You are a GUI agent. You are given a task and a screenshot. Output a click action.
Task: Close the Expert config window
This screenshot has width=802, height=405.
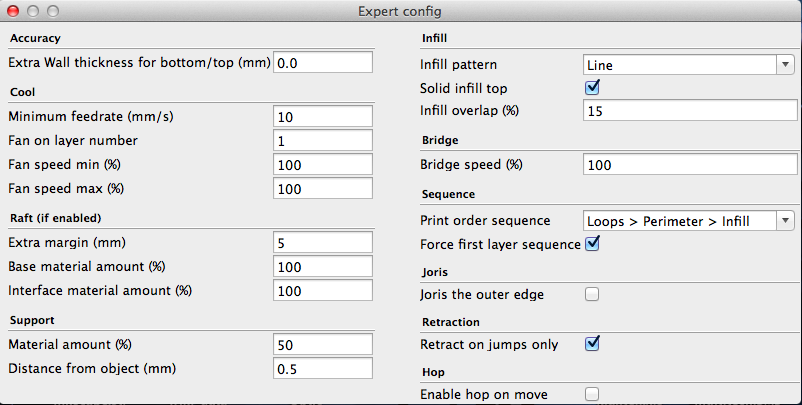13,12
